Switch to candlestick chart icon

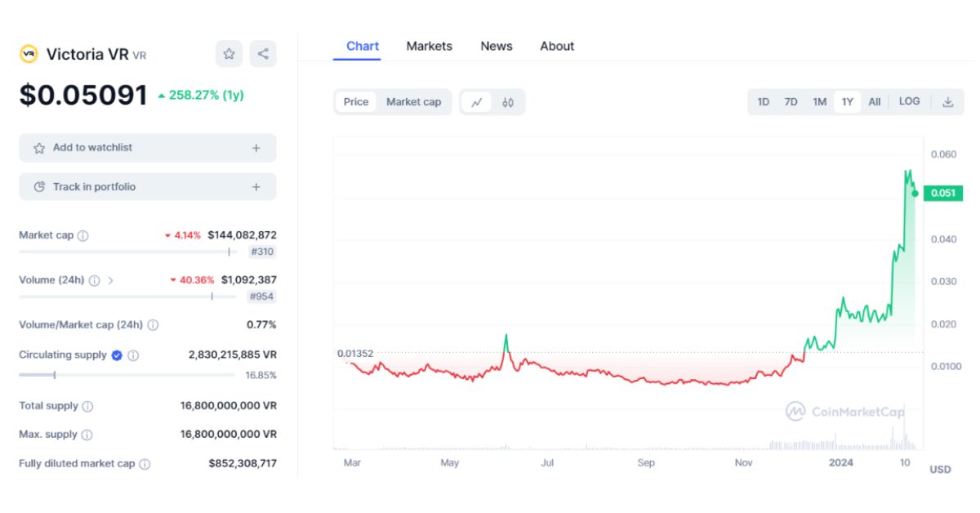[508, 102]
